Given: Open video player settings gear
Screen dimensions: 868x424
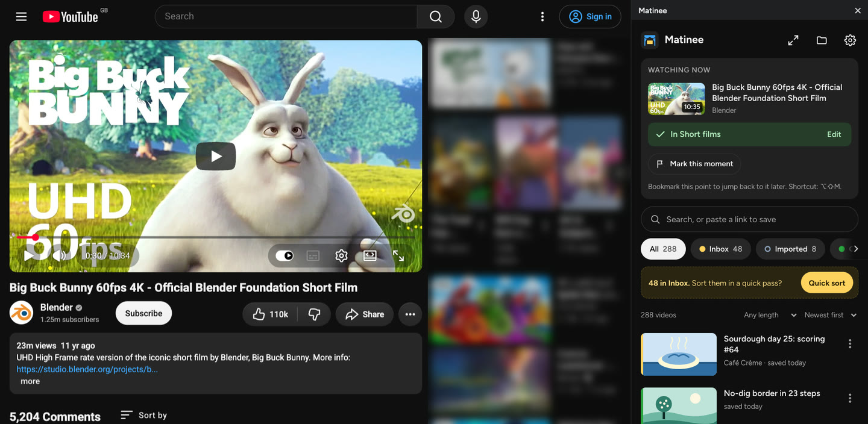Looking at the screenshot, I should tap(341, 256).
